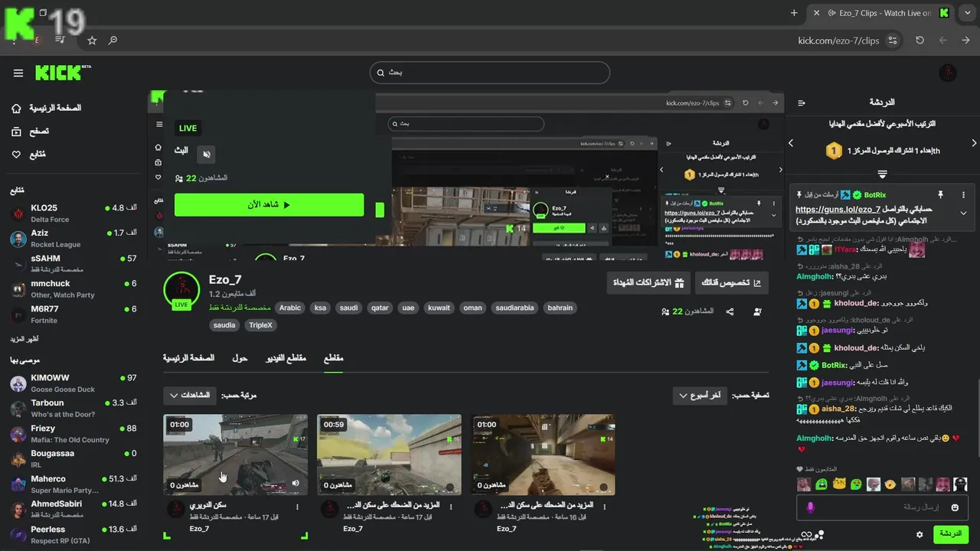Open a new browser tab

click(x=794, y=13)
